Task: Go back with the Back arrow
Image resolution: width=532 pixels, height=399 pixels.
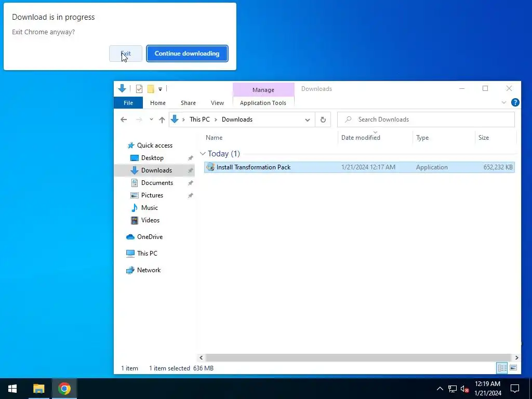Action: click(x=124, y=119)
